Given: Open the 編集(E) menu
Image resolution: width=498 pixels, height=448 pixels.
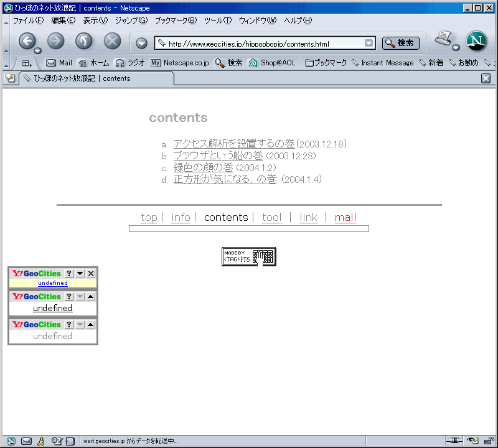Looking at the screenshot, I should pos(63,21).
